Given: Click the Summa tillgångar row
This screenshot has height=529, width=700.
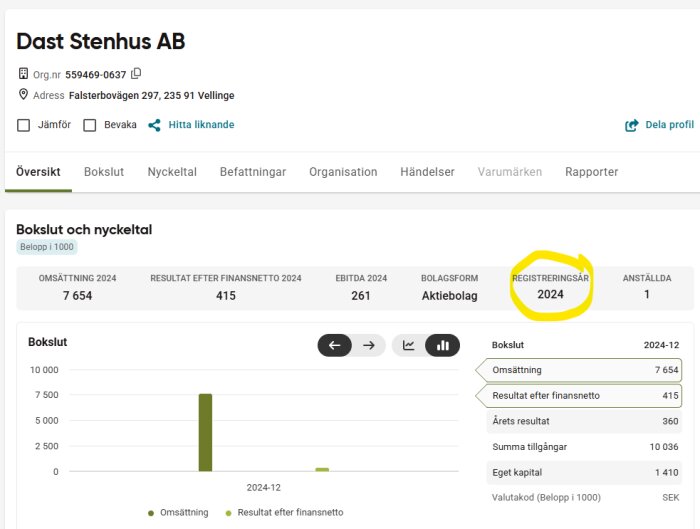Looking at the screenshot, I should tap(584, 447).
